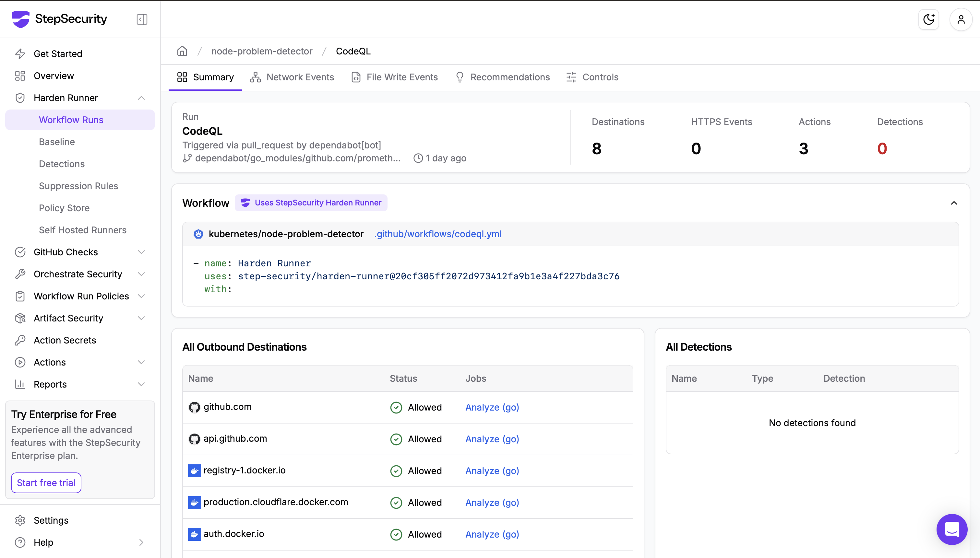Collapse the Workflow card chevron
The width and height of the screenshot is (980, 558).
tap(954, 203)
